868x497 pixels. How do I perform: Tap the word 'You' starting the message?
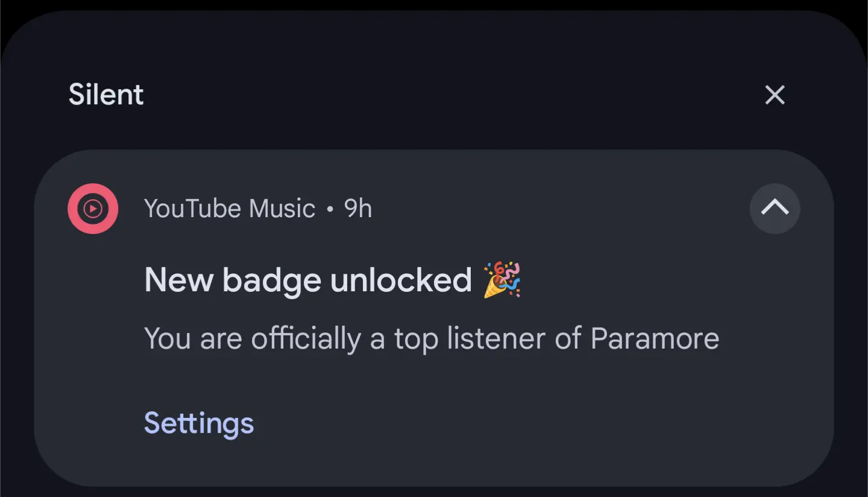tap(168, 338)
